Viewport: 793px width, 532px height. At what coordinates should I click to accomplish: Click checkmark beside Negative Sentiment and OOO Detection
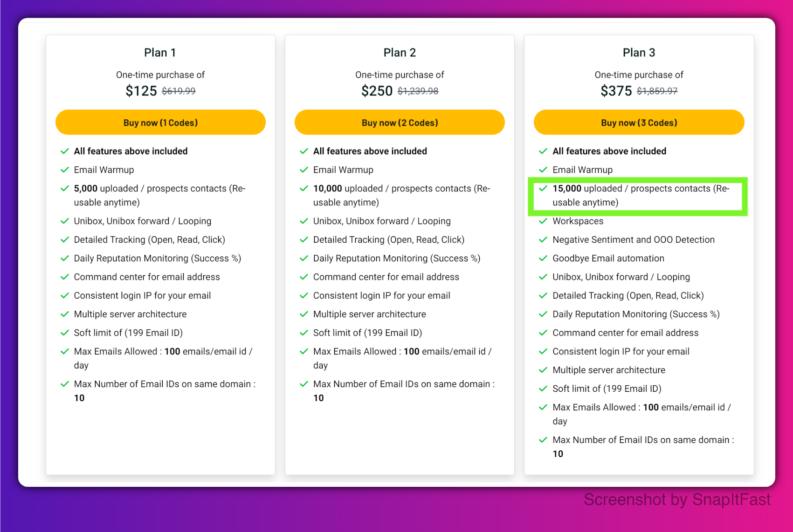pyautogui.click(x=543, y=239)
